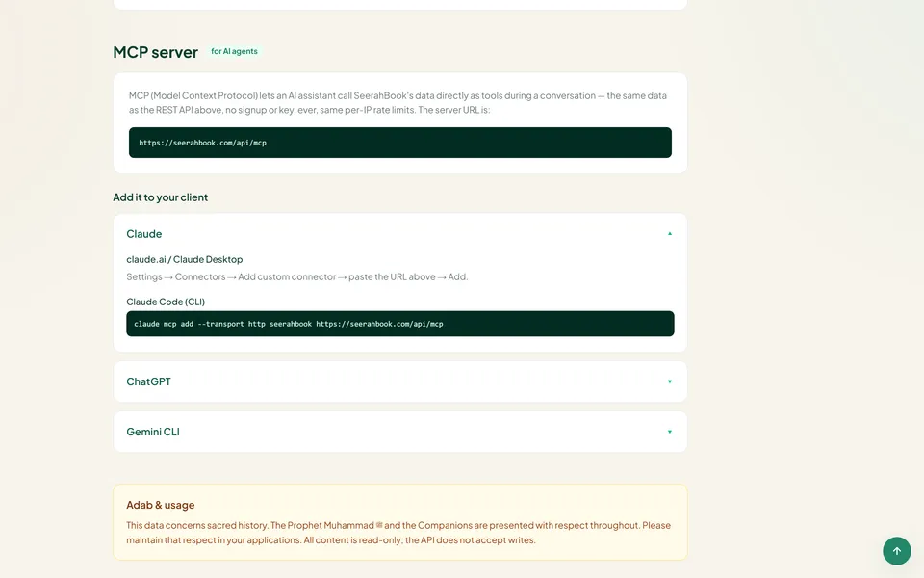924x578 pixels.
Task: Click the Settings → Connectors instruction text
Action: [x=297, y=276]
